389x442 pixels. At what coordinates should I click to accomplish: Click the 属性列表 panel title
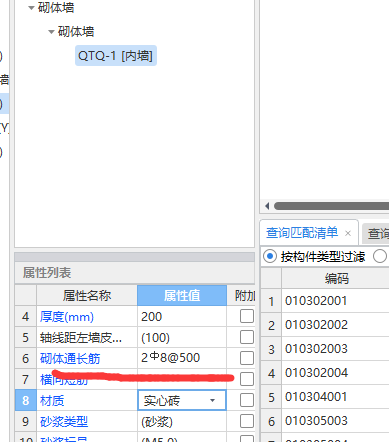click(x=47, y=273)
